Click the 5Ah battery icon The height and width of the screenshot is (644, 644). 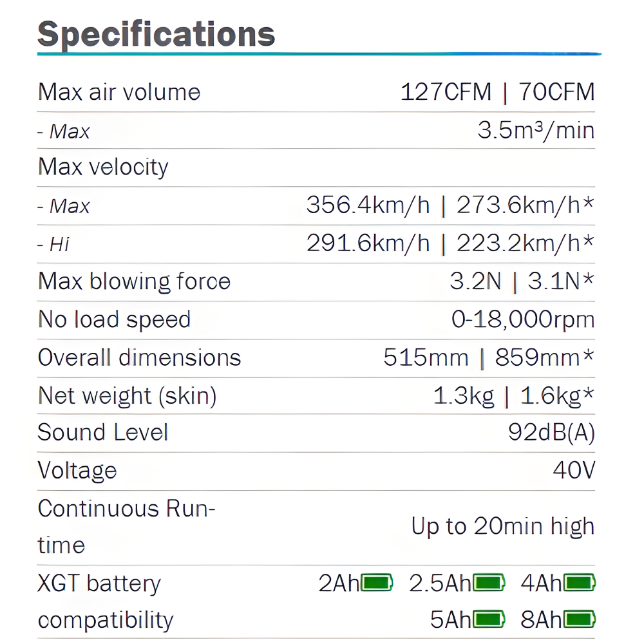[x=489, y=620]
